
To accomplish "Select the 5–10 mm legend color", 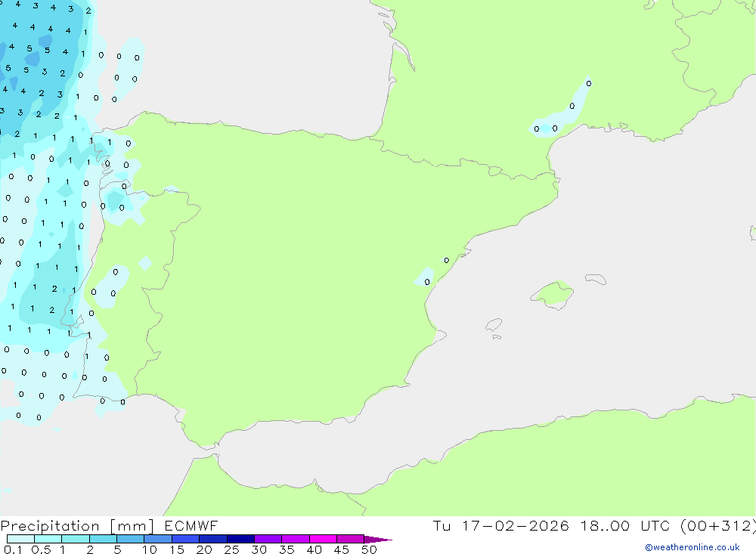I will [131, 539].
